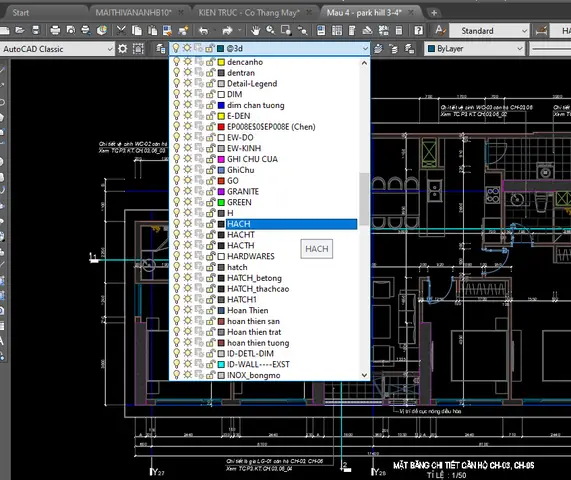Viewport: 571px width, 480px height.
Task: Freeze the GRANITE layer sun icon
Action: click(x=188, y=191)
